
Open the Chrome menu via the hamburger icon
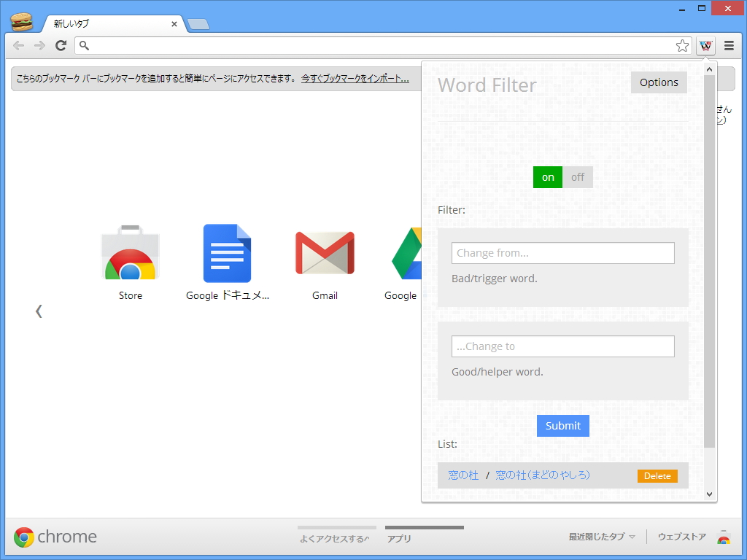click(729, 45)
